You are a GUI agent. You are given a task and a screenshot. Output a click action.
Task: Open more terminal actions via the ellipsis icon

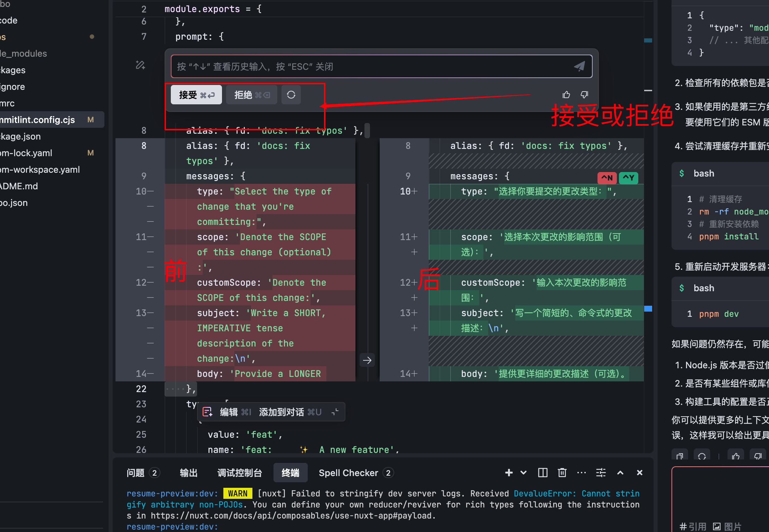point(582,473)
